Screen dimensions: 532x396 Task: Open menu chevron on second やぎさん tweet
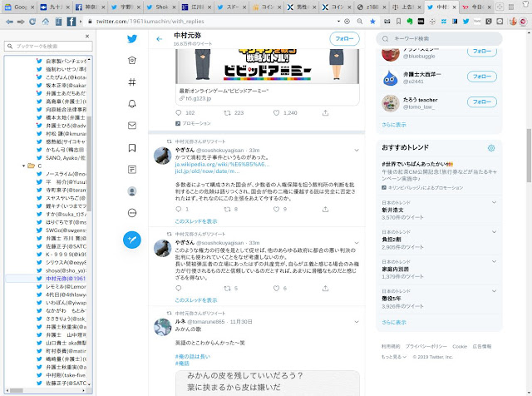[x=357, y=243]
